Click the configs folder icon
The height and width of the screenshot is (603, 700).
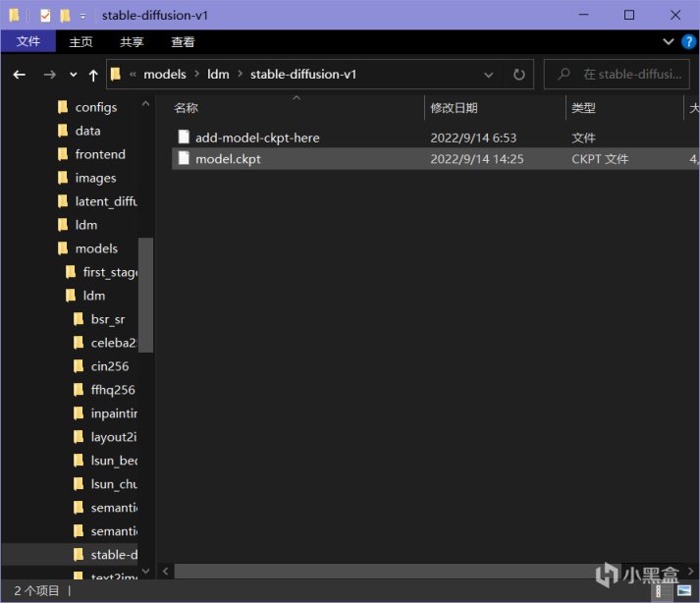[63, 107]
